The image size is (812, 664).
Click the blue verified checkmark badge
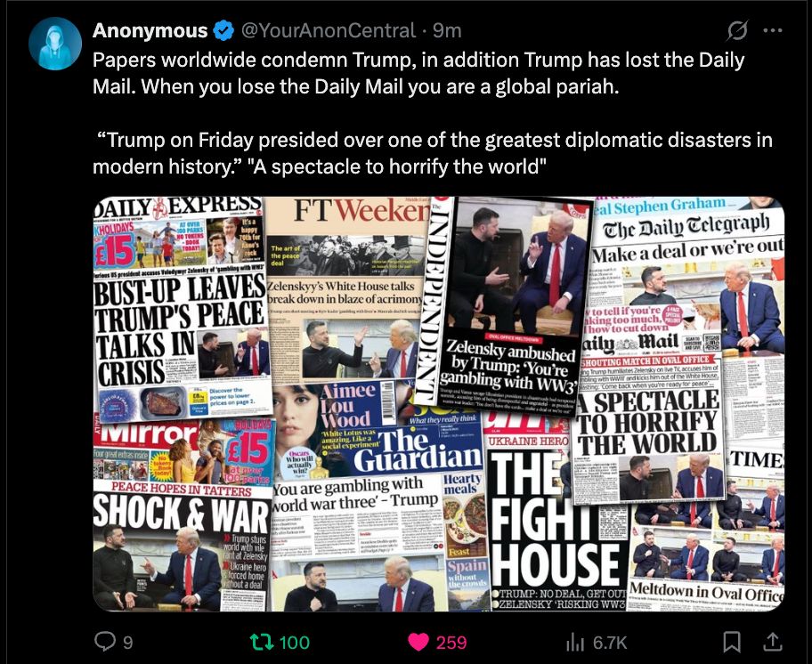[x=223, y=31]
